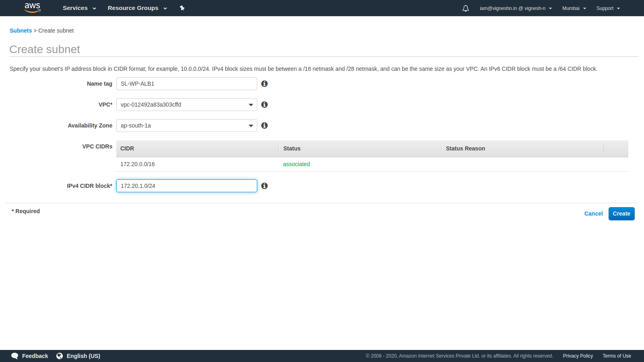Show info for Name tag
The image size is (644, 362).
[x=264, y=84]
